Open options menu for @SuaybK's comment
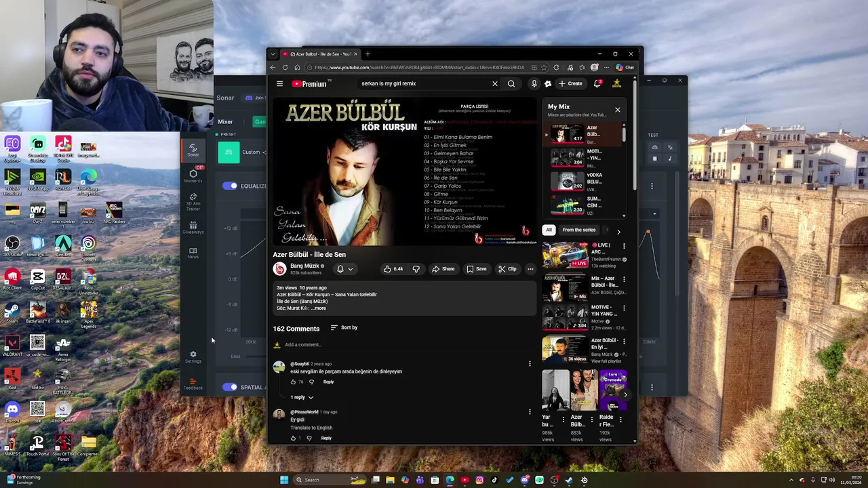 [x=530, y=364]
